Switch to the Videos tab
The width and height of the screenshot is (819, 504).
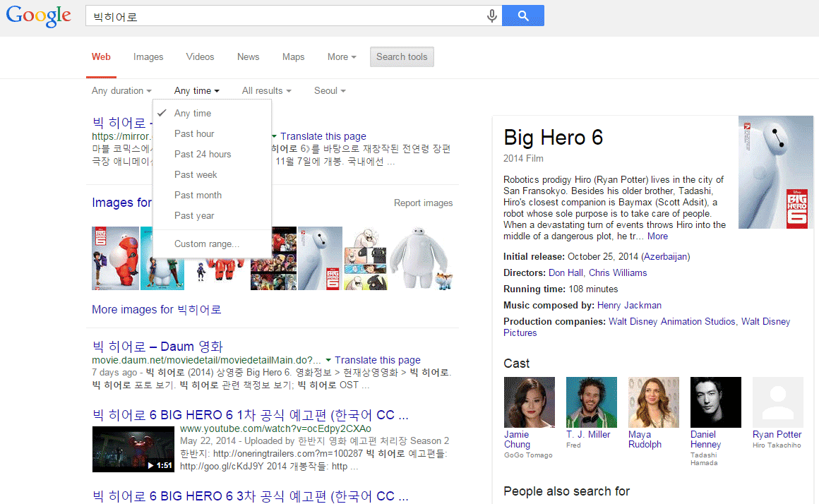200,57
